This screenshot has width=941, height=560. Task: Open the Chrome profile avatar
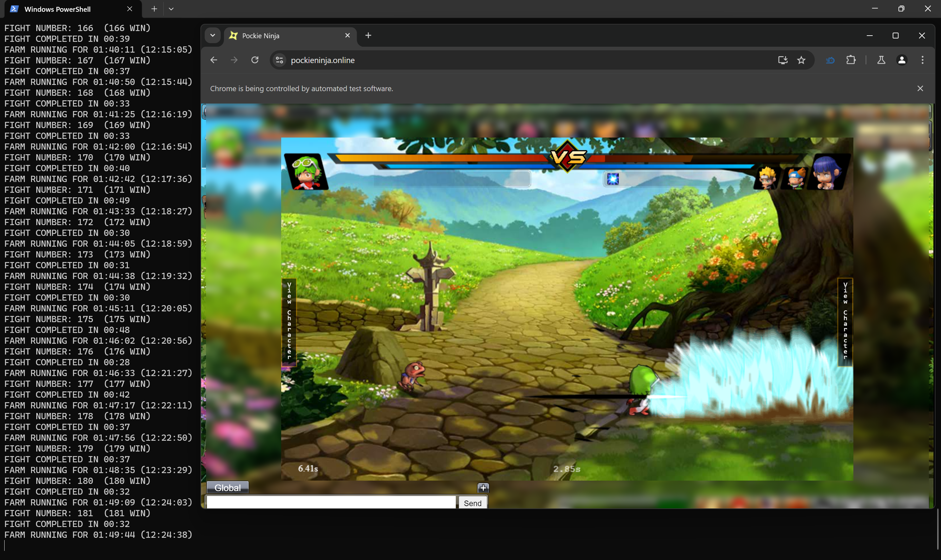point(902,60)
